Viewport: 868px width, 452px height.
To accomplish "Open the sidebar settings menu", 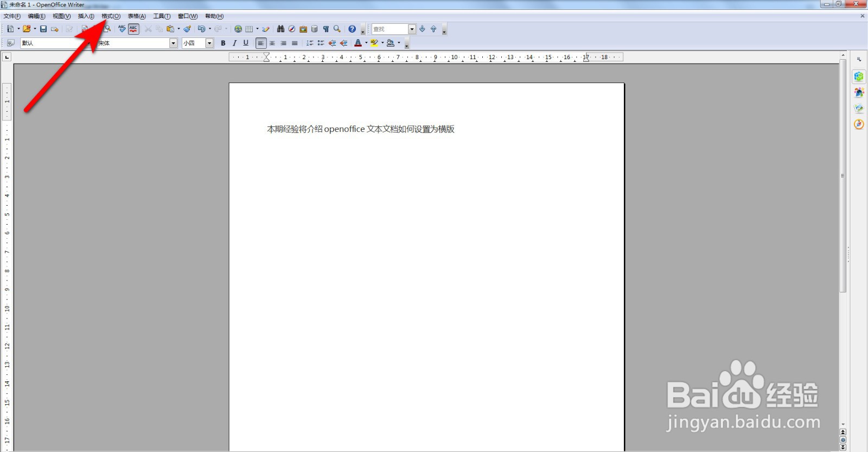I will [859, 59].
